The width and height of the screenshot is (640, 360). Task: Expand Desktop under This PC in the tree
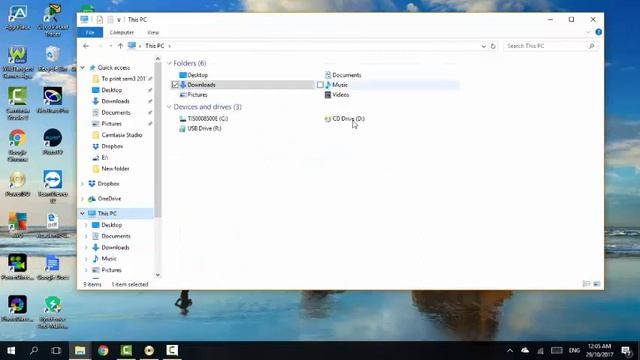tap(86, 225)
